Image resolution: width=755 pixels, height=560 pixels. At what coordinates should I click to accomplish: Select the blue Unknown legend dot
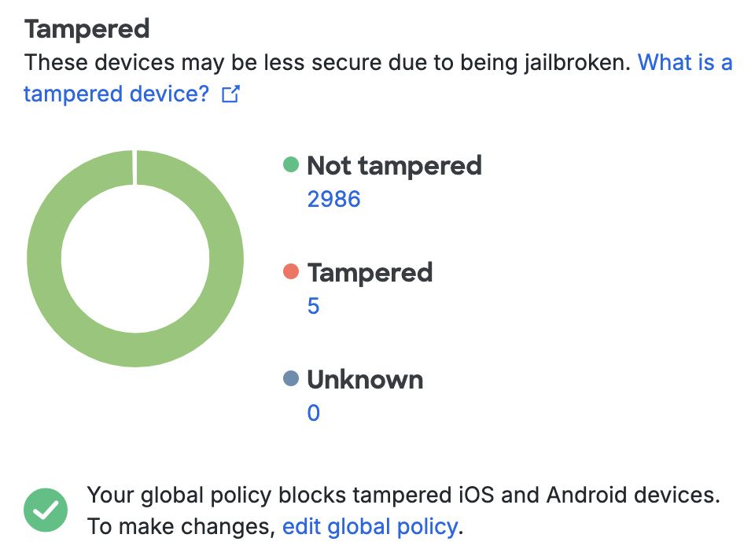(x=292, y=378)
